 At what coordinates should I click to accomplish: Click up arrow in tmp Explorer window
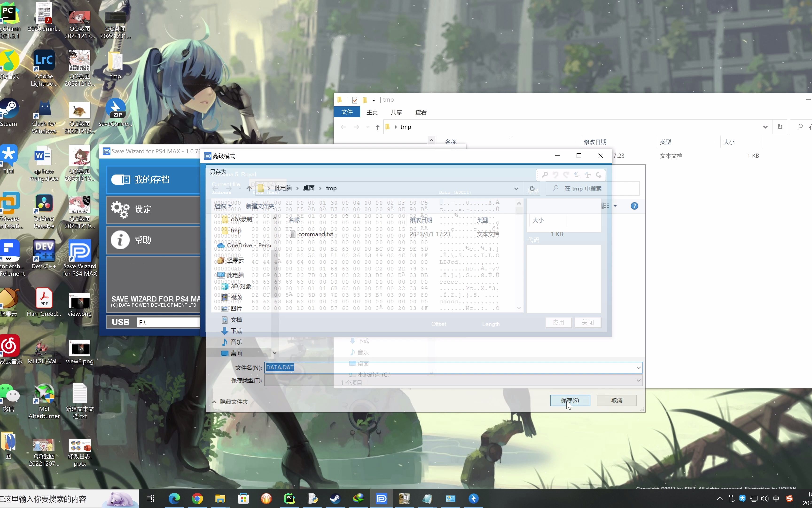(x=378, y=127)
